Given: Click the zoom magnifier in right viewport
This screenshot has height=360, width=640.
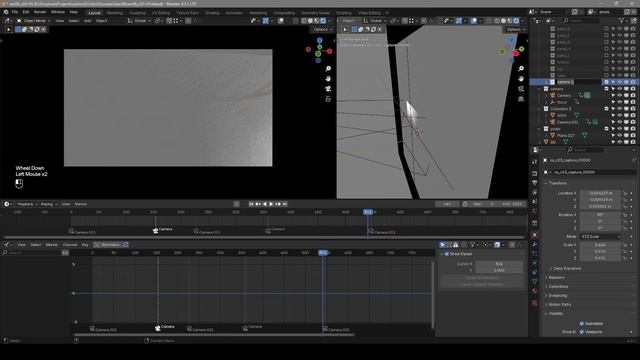Looking at the screenshot, I should 521,69.
